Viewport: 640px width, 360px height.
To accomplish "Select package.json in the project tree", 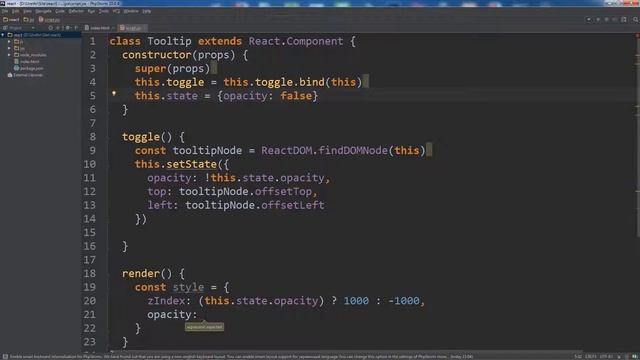I will pyautogui.click(x=29, y=68).
